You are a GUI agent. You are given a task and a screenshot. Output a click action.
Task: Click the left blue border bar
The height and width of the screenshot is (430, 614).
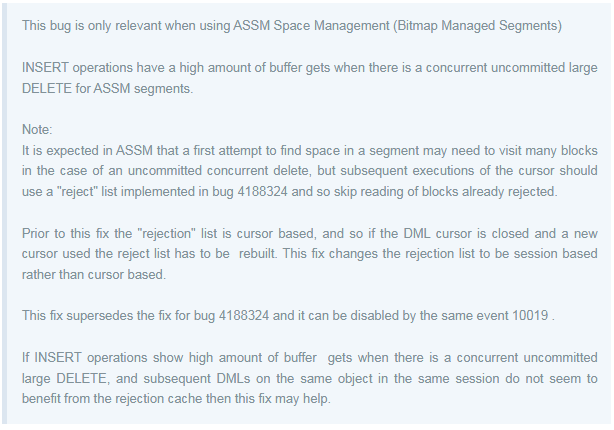pos(4,213)
